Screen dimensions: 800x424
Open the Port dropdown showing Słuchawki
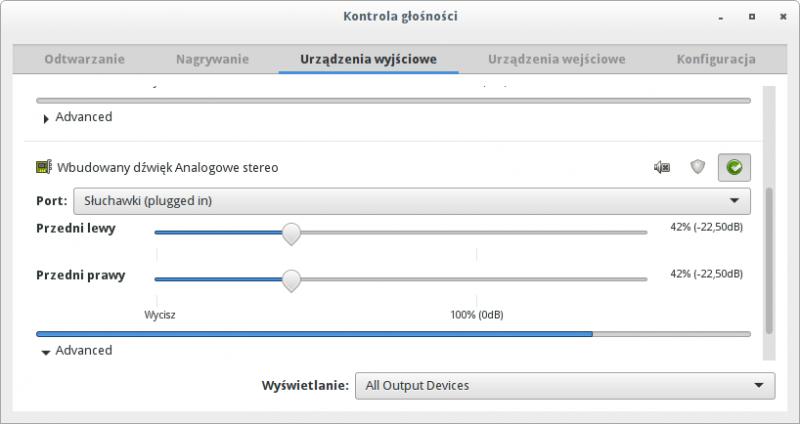click(x=411, y=200)
